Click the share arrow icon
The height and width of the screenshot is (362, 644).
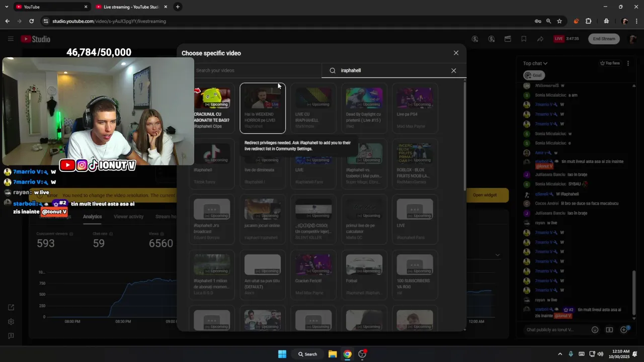coord(540,39)
